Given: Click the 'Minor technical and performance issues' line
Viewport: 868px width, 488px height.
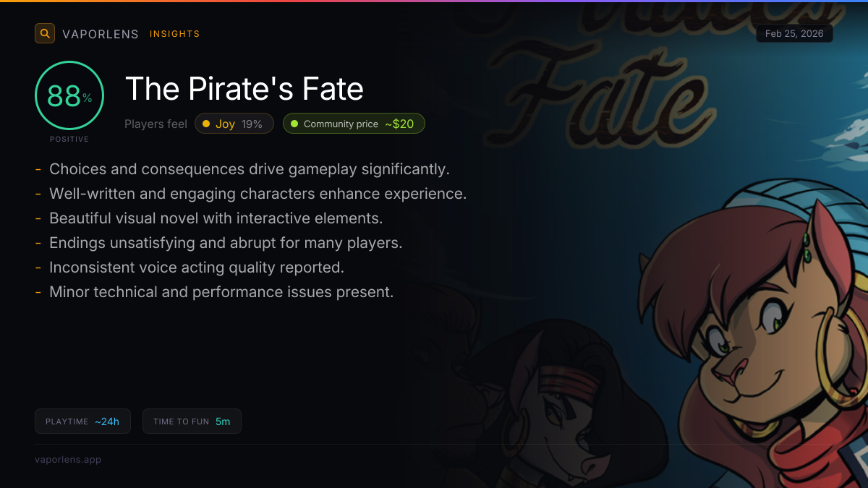Looking at the screenshot, I should 221,292.
